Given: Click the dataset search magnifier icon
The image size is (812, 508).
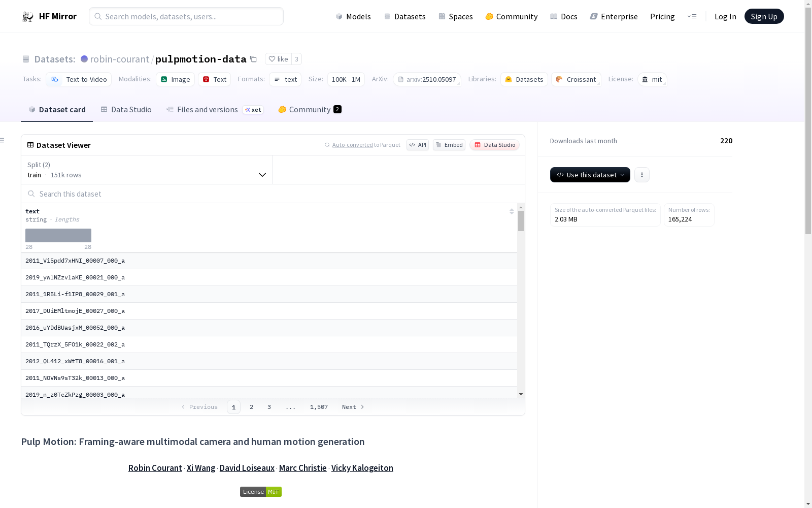Looking at the screenshot, I should (31, 194).
